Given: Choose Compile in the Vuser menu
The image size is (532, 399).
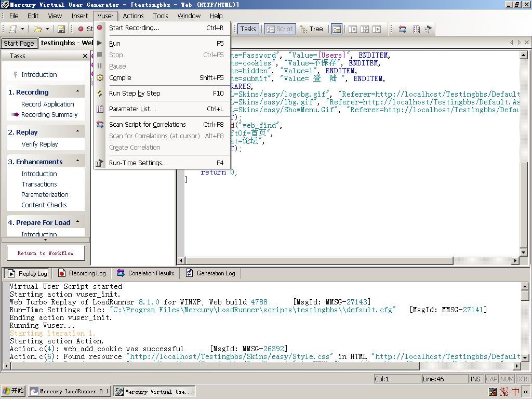Looking at the screenshot, I should click(x=162, y=78).
